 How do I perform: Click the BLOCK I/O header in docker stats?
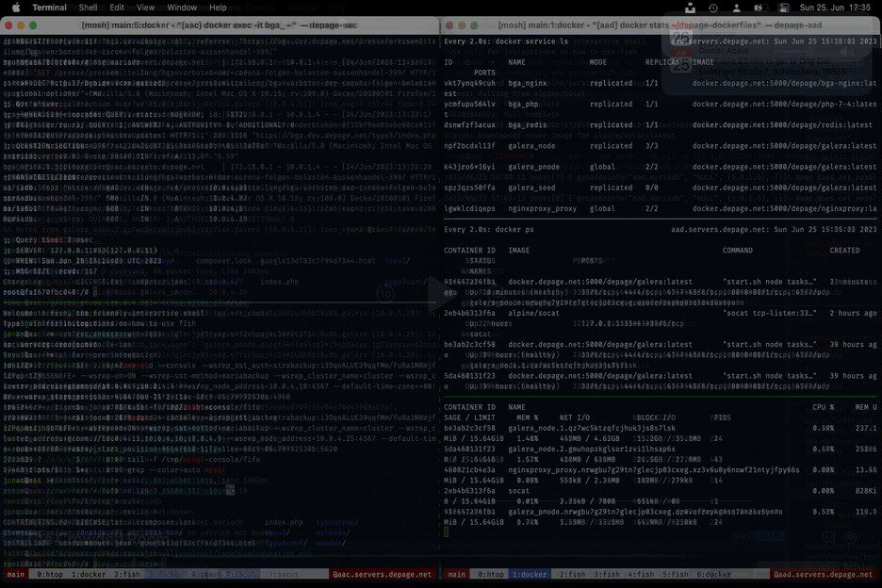pos(656,418)
